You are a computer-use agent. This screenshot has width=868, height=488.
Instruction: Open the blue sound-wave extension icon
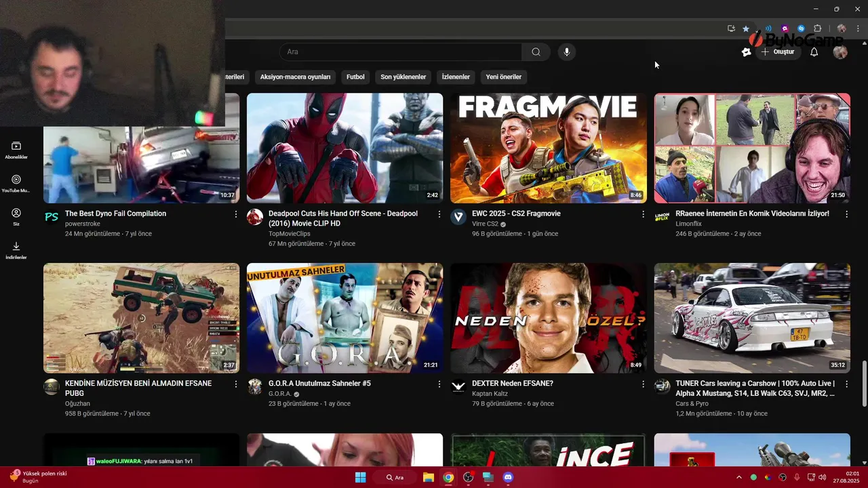click(x=768, y=28)
